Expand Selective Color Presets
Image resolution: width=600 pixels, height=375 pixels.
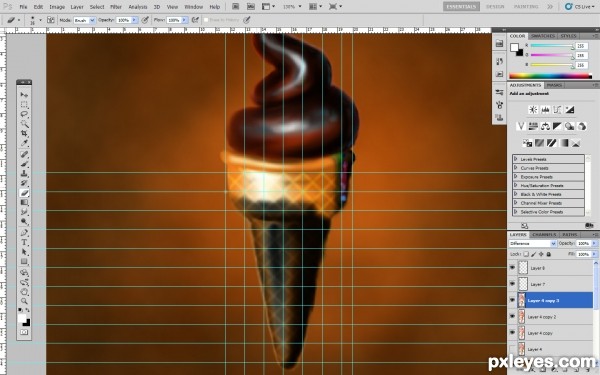[x=515, y=212]
